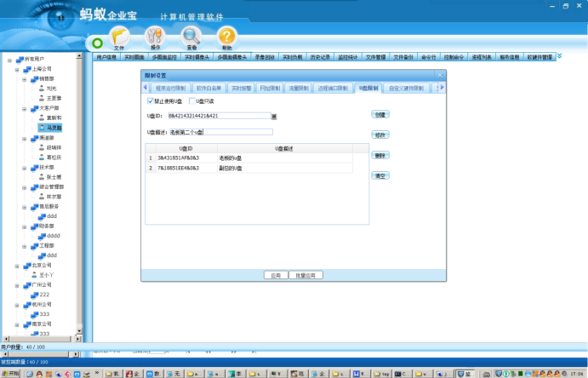Click the 操作 (Operation) toolbar icon
This screenshot has height=378, width=588.
tap(155, 37)
